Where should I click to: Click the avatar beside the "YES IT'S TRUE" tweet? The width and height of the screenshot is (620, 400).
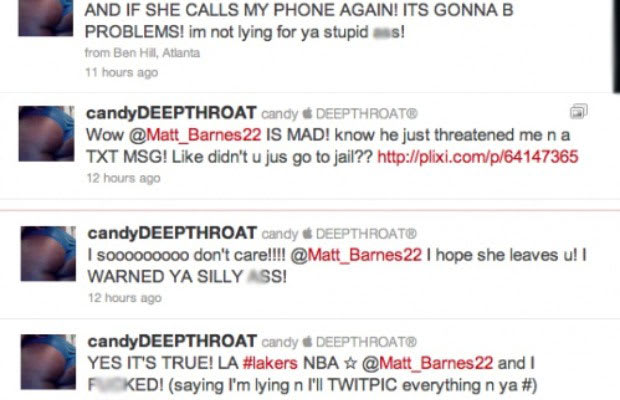(48, 362)
